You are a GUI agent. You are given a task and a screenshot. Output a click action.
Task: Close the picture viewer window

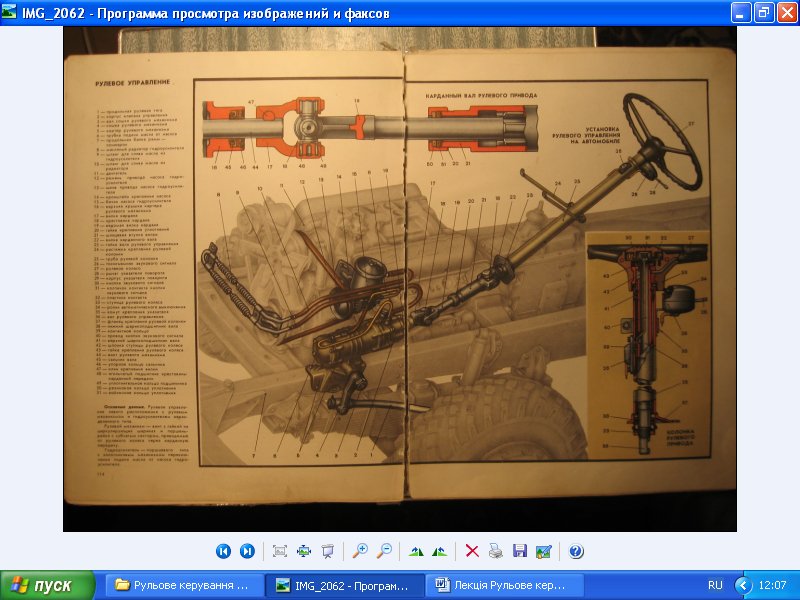pyautogui.click(x=786, y=13)
